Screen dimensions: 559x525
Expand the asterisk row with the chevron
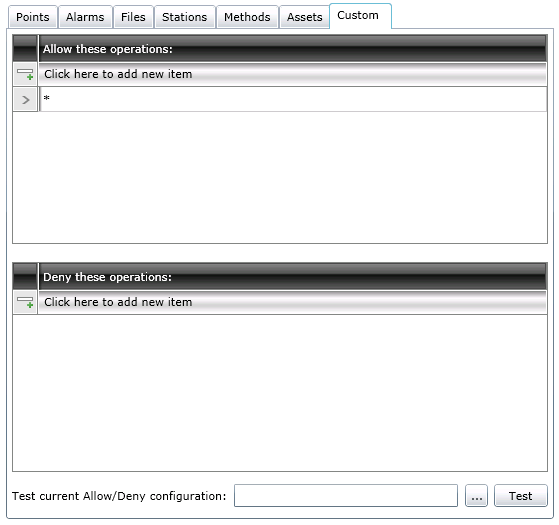point(25,100)
